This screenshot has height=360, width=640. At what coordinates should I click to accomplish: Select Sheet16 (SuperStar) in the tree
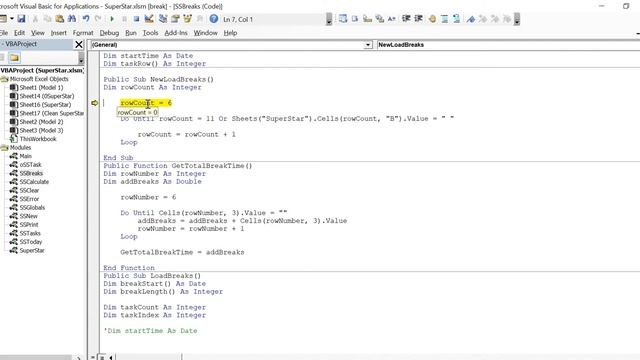point(45,105)
